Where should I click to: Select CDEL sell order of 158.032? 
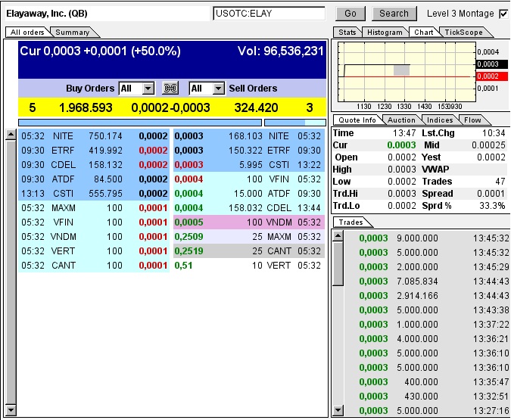tap(249, 207)
